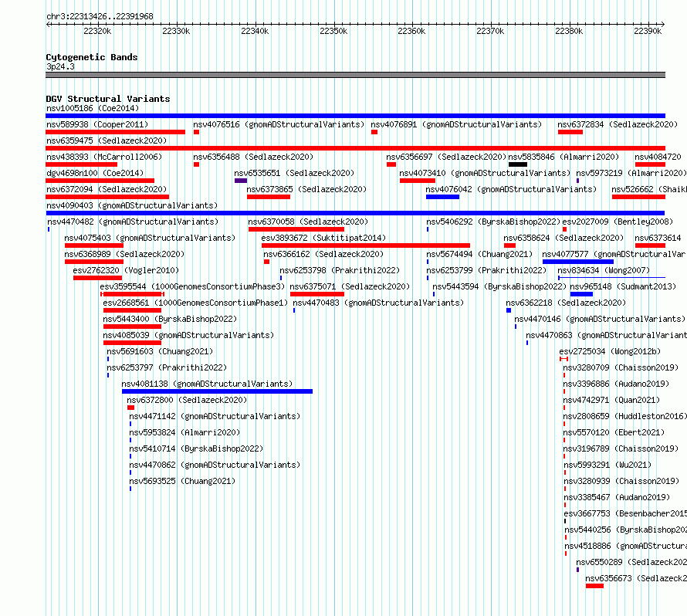Select nsv4081138 gnomAD variant label
687x616 pixels.
(207, 384)
